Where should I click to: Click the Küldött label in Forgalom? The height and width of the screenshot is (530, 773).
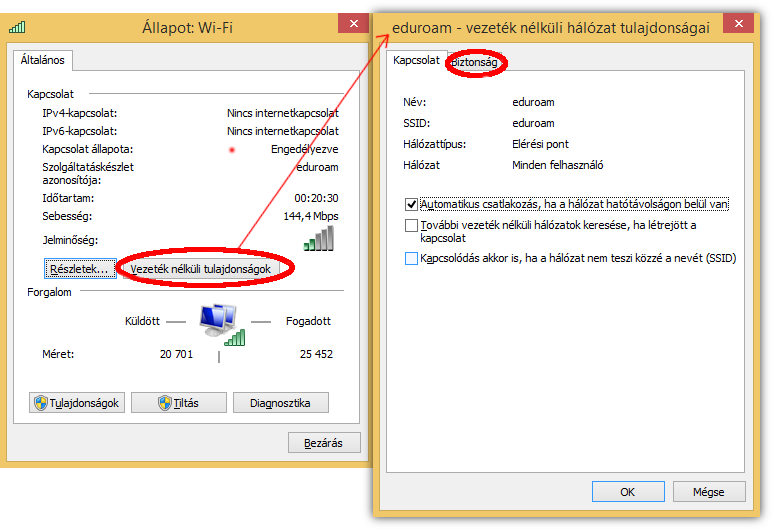pos(142,321)
